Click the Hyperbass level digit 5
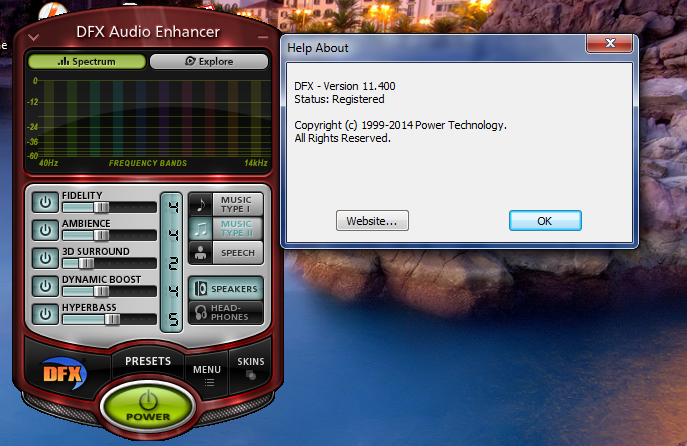687x446 pixels. 174,319
